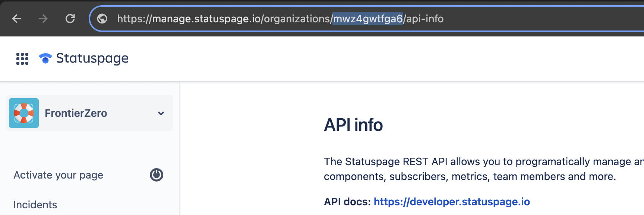Open the developer.statuspage.io API docs link
644x215 pixels.
pyautogui.click(x=452, y=202)
